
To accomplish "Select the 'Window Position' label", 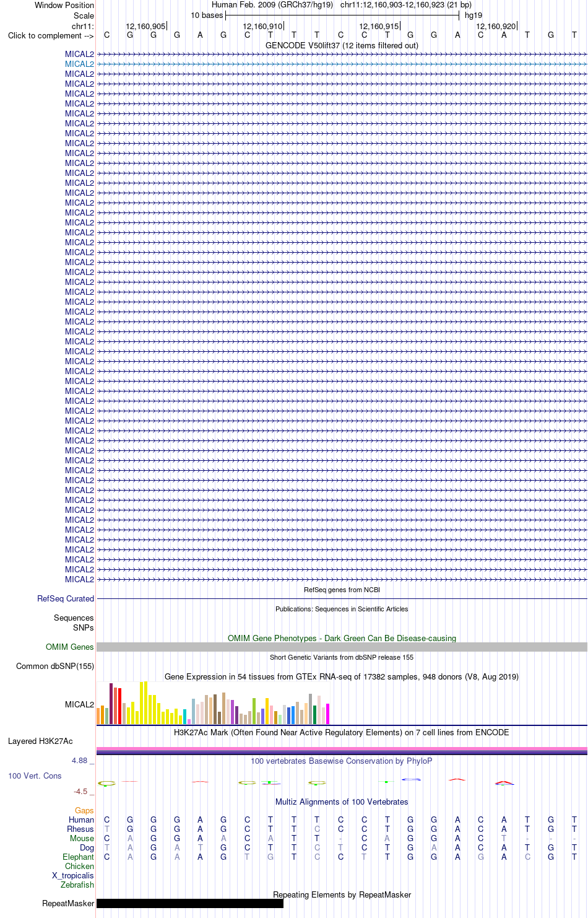I will (64, 5).
